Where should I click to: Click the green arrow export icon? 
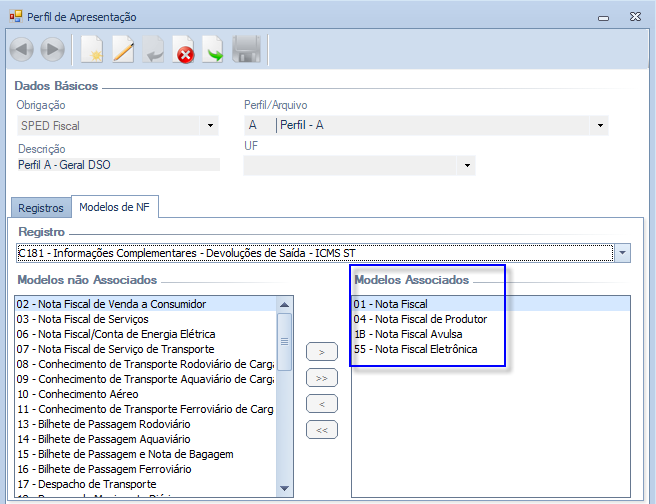(213, 50)
